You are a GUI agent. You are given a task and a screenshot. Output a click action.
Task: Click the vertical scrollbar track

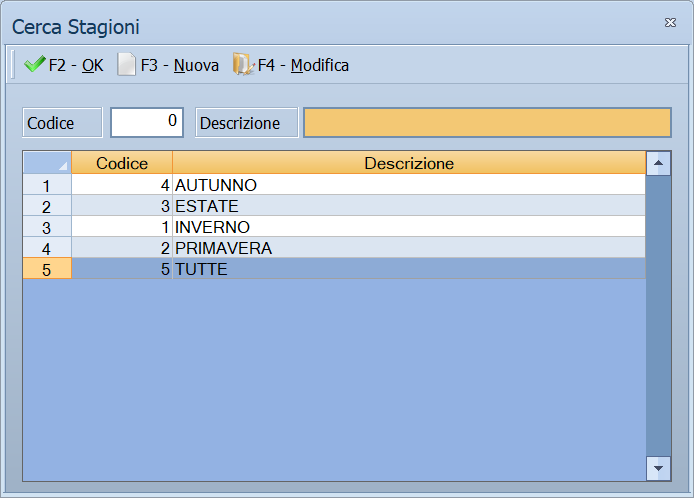pyautogui.click(x=658, y=316)
